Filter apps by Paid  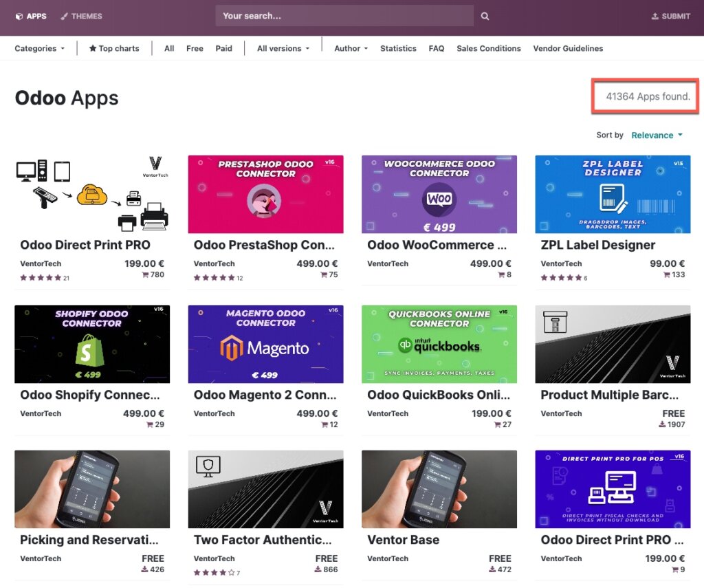click(x=223, y=49)
